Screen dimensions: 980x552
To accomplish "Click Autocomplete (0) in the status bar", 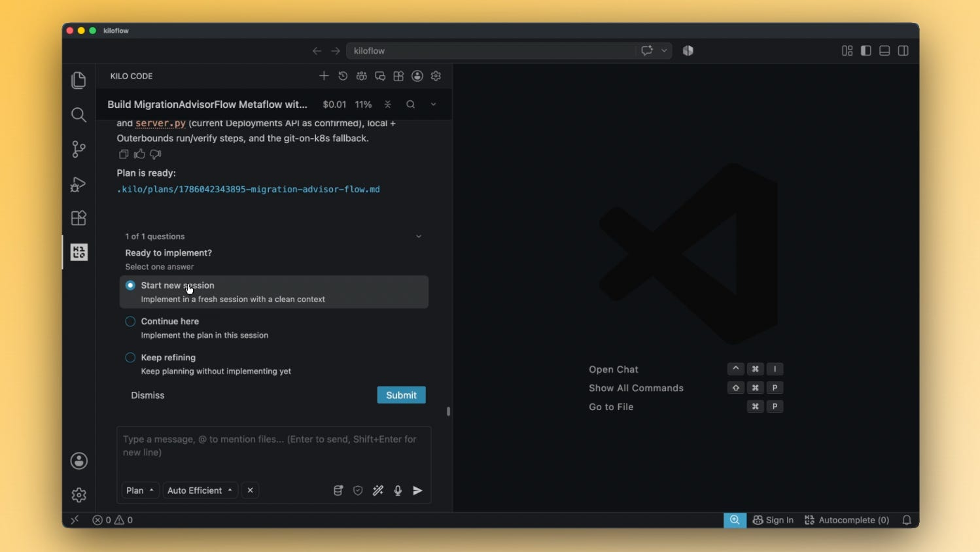I will click(x=847, y=520).
